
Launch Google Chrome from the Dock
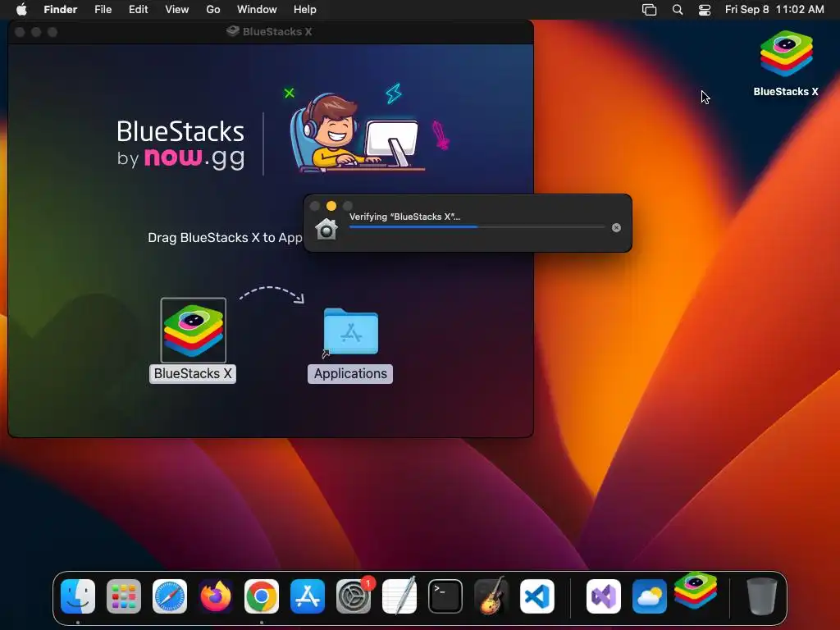point(262,596)
